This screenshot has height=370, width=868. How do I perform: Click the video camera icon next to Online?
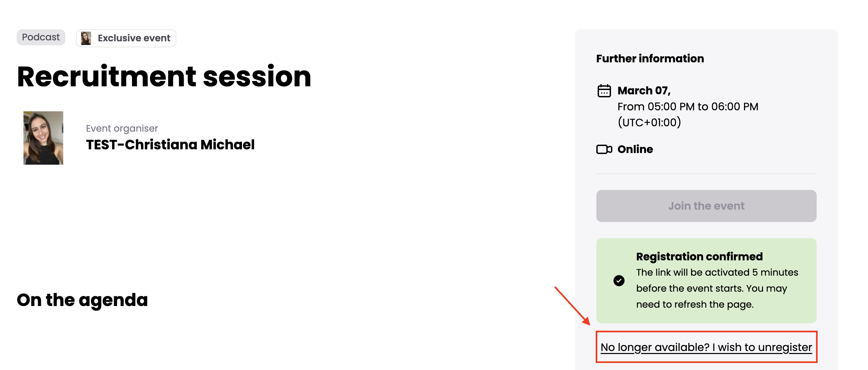coord(604,149)
